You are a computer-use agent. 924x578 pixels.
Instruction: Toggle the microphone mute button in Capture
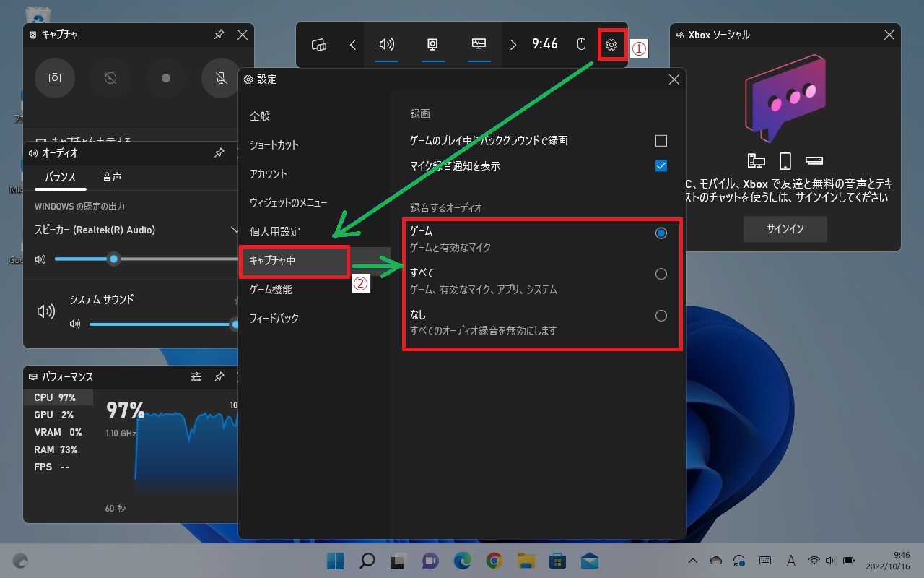tap(222, 78)
